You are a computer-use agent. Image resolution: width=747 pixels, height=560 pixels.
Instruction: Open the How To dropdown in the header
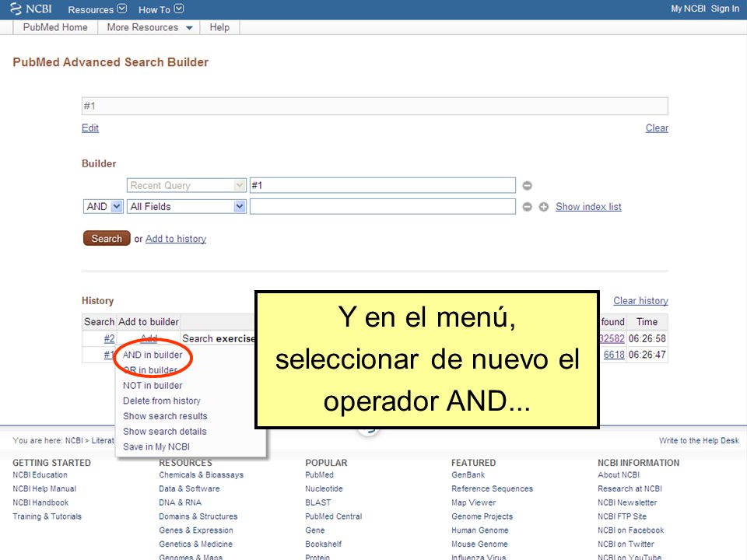[x=161, y=9]
